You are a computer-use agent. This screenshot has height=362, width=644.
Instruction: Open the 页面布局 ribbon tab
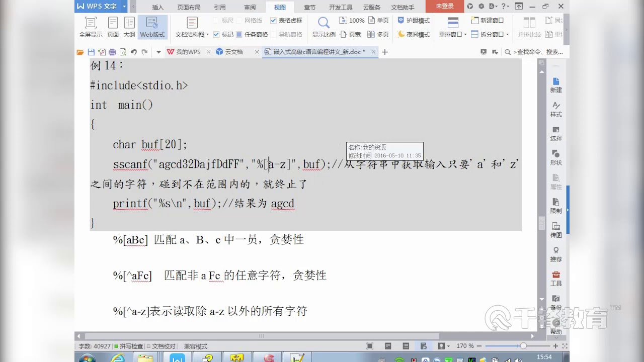click(189, 7)
